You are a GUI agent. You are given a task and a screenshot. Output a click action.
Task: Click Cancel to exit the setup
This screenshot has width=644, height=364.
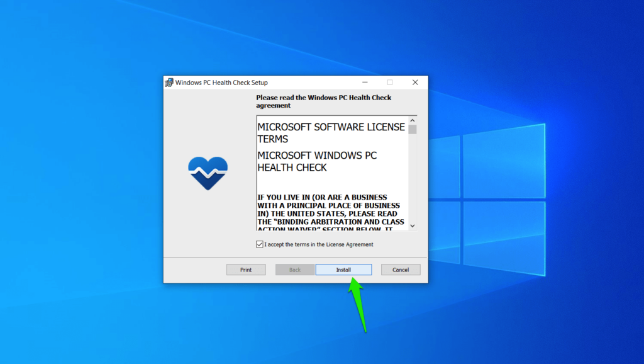pyautogui.click(x=401, y=269)
